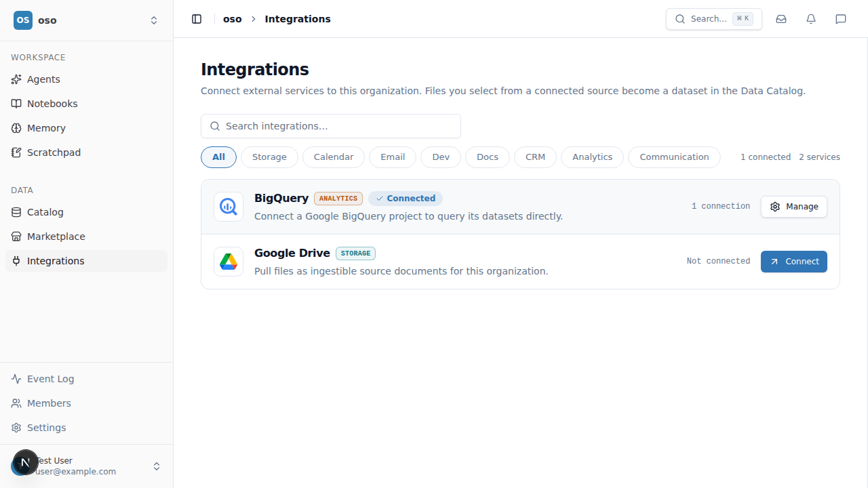Toggle the sidebar panel icon
This screenshot has width=868, height=488.
(x=197, y=19)
